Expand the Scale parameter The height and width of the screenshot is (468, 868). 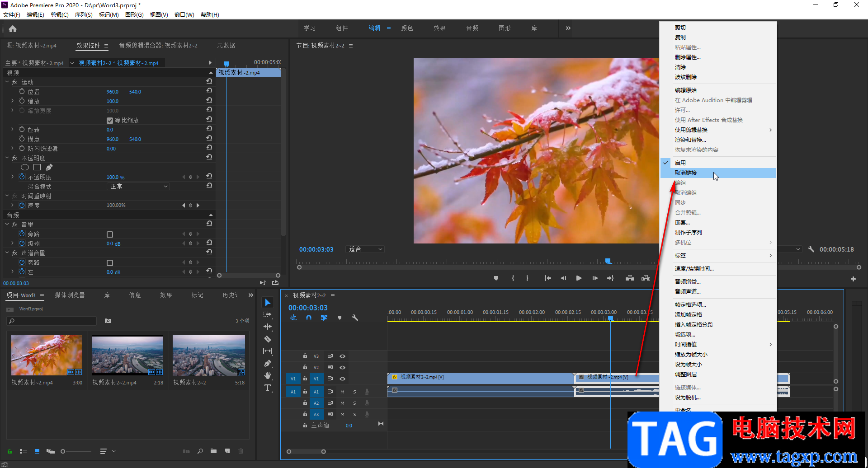click(x=12, y=101)
